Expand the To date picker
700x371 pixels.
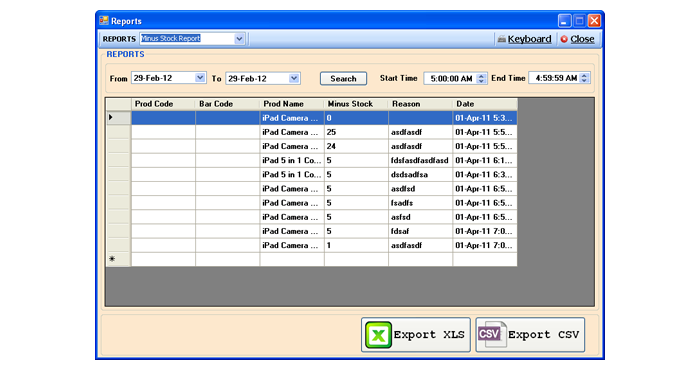pos(294,78)
